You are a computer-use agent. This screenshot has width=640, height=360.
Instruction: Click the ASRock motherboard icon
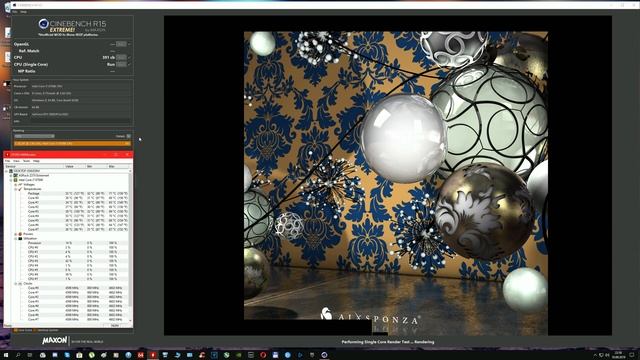click(x=16, y=176)
